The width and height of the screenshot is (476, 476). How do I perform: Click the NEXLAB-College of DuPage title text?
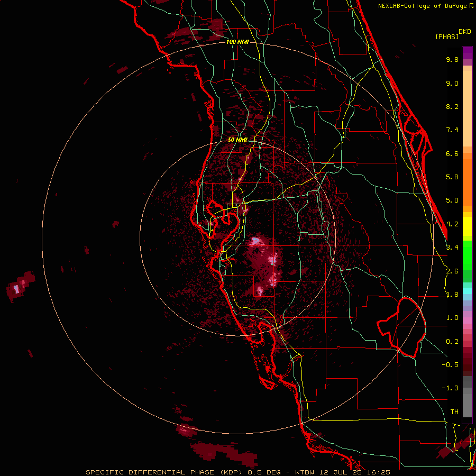(x=425, y=6)
